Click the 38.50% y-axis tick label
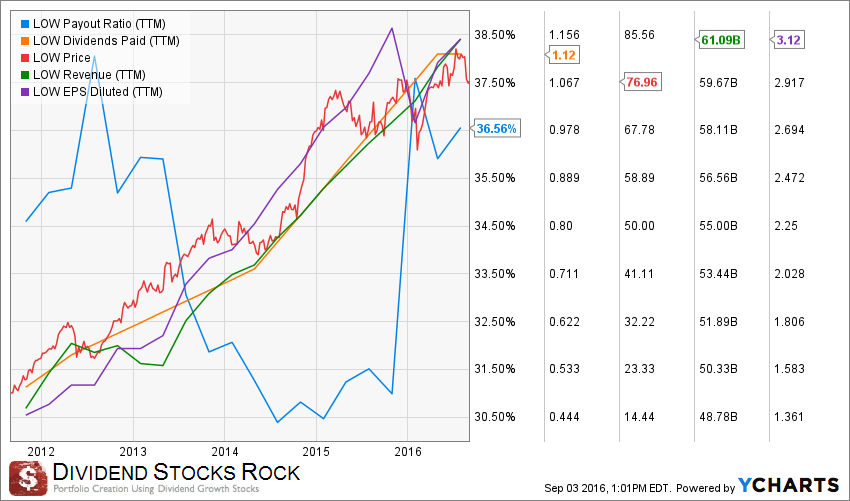This screenshot has width=850, height=501. 494,35
